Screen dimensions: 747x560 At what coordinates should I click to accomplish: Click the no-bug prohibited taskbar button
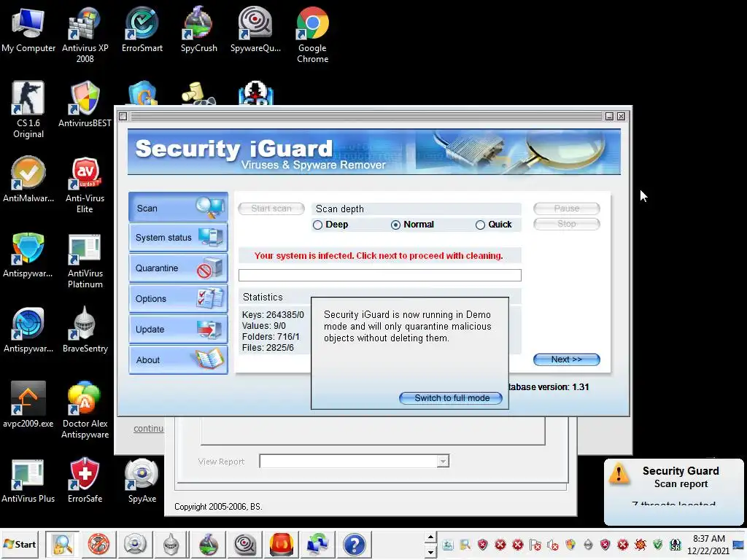98,544
